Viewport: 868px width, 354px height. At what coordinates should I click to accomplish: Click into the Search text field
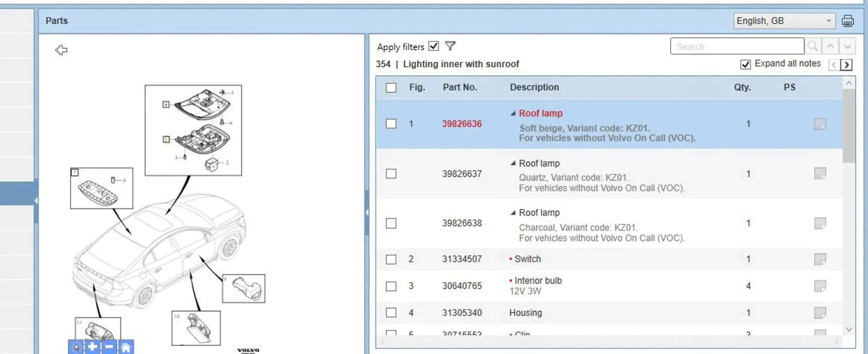click(x=737, y=47)
